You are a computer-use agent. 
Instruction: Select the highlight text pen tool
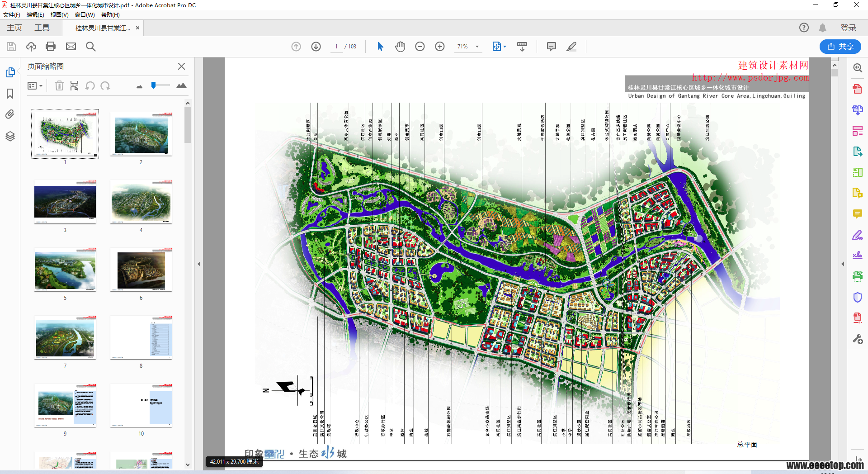tap(571, 47)
